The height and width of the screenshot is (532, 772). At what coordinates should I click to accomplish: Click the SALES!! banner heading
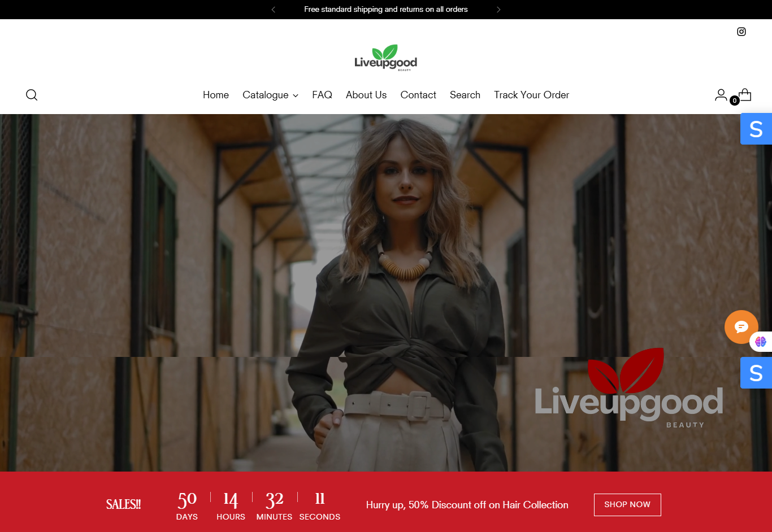(x=124, y=504)
